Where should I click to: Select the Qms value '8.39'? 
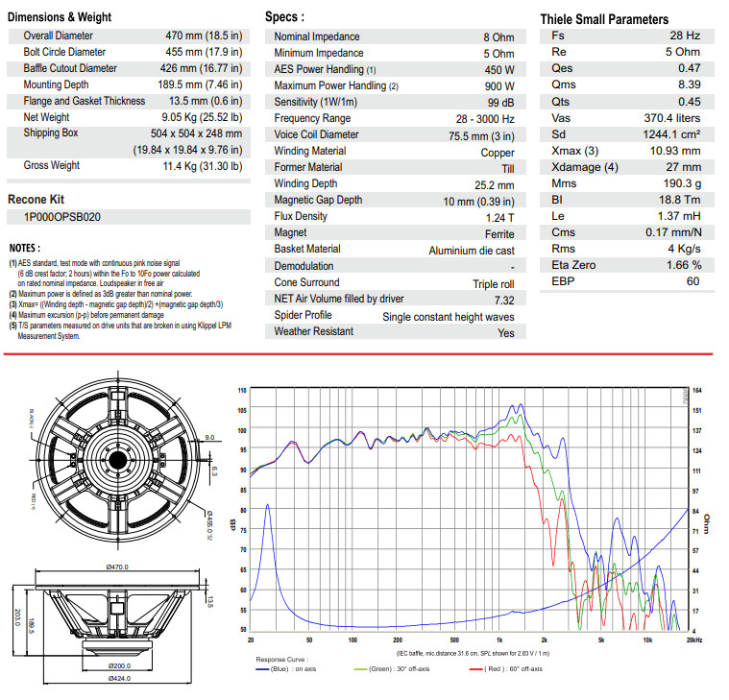click(x=689, y=84)
